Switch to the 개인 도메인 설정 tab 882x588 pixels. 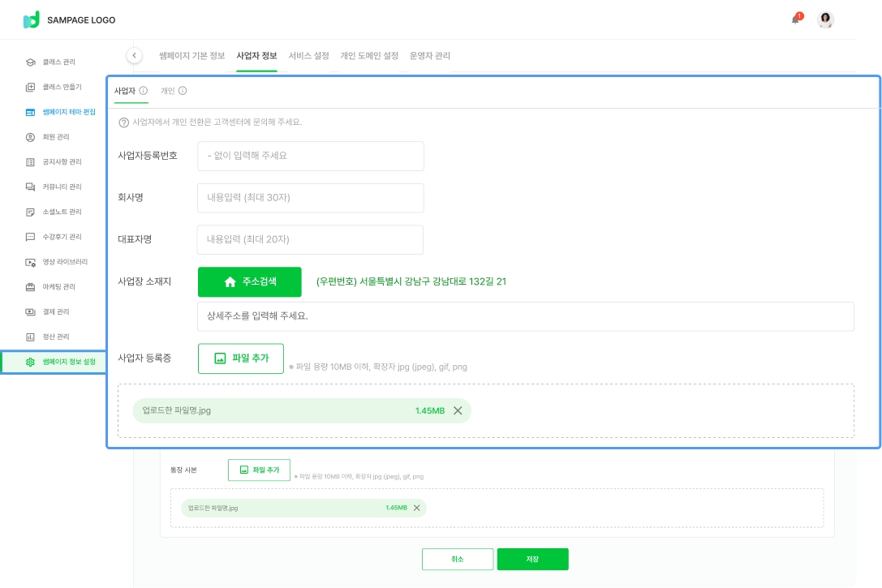pos(369,56)
